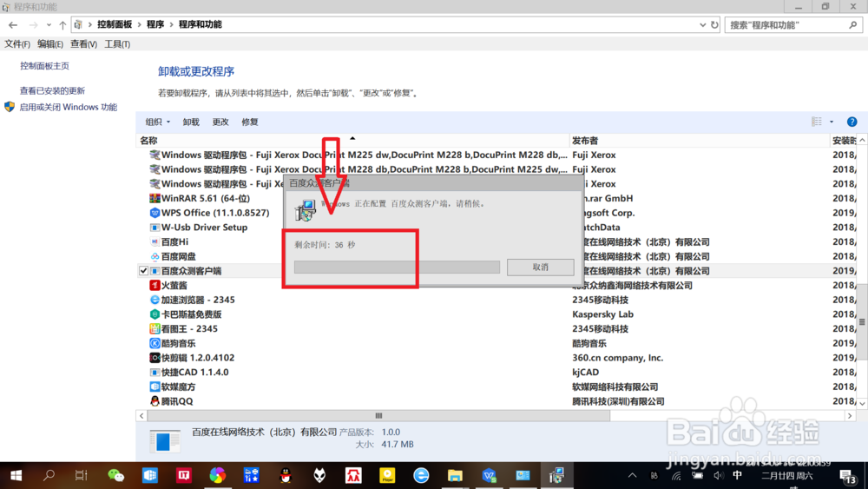Open WeChat from the taskbar
The width and height of the screenshot is (868, 489).
tap(115, 475)
